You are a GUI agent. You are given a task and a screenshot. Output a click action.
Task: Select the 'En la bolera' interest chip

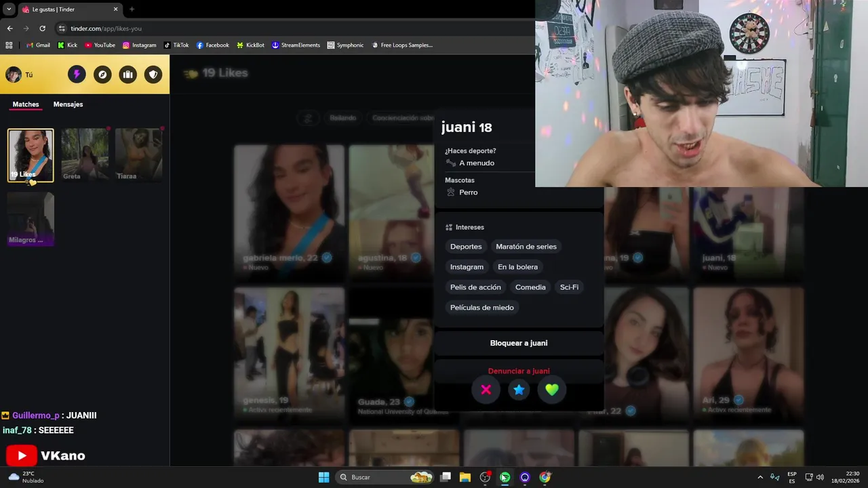[517, 267]
